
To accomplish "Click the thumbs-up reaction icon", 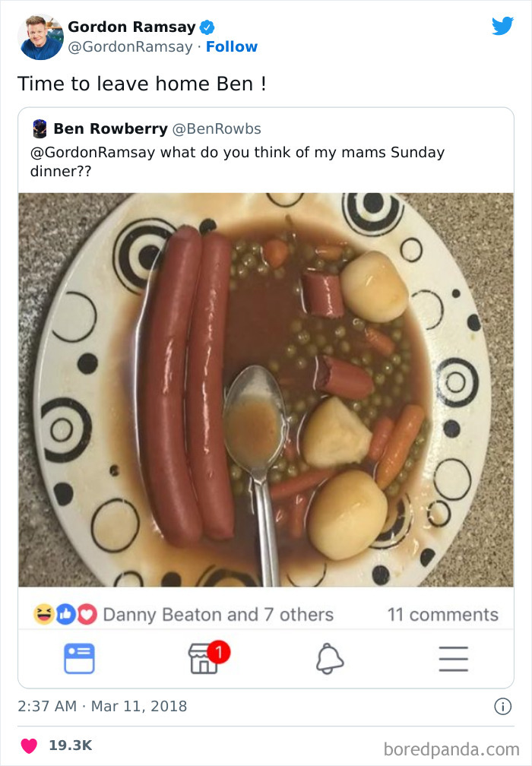I will click(65, 615).
